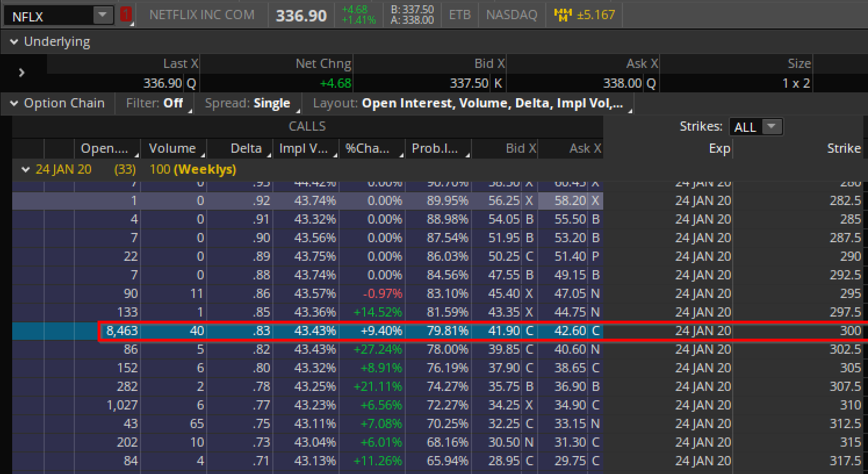Click the NFLX symbol input field
The image size is (868, 474).
point(49,16)
